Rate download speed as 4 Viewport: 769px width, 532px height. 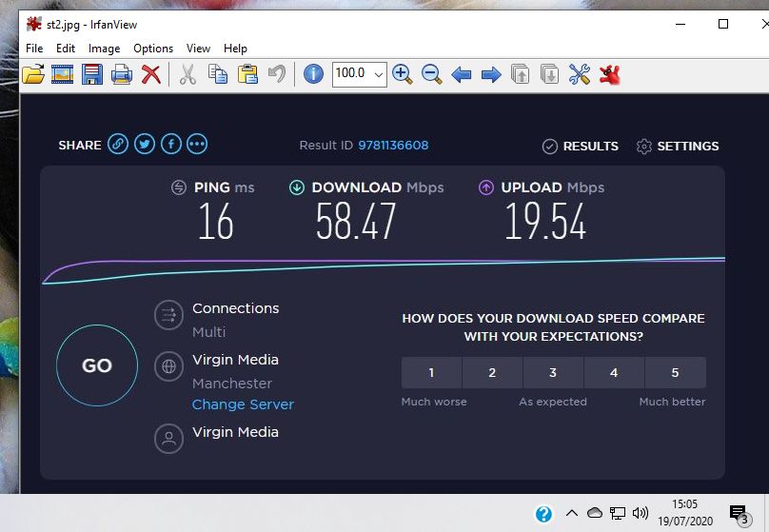(614, 373)
